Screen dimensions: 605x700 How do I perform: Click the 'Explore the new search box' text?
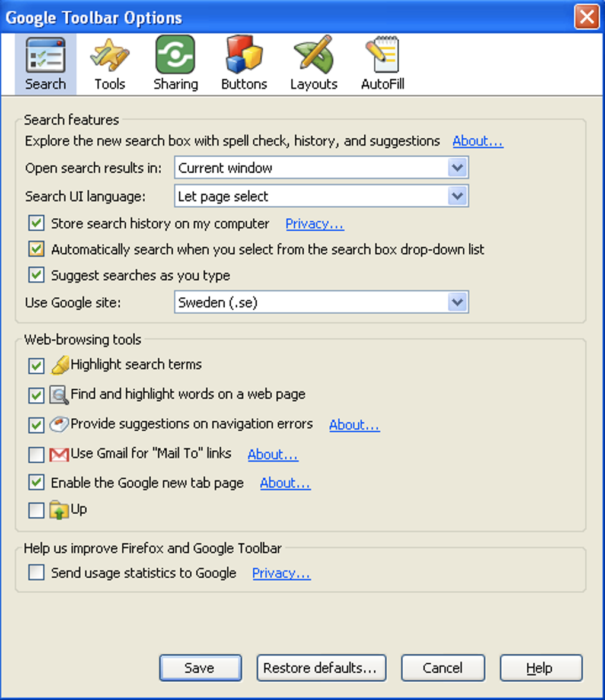pyautogui.click(x=232, y=141)
